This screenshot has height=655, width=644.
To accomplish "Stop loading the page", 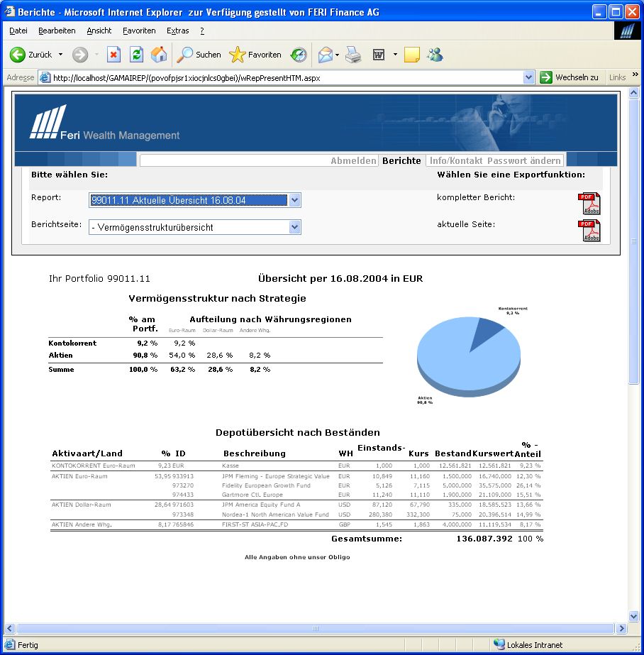I will pos(113,55).
